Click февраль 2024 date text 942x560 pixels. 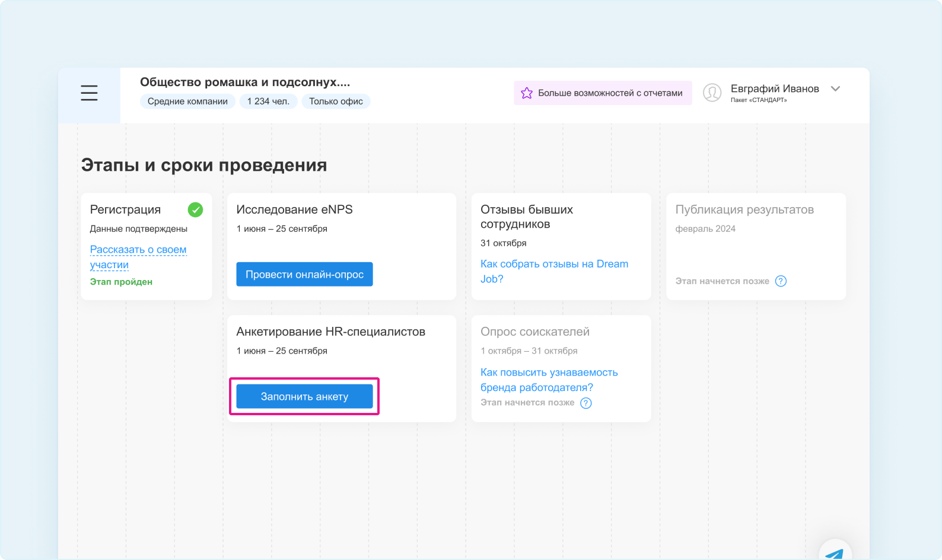705,229
